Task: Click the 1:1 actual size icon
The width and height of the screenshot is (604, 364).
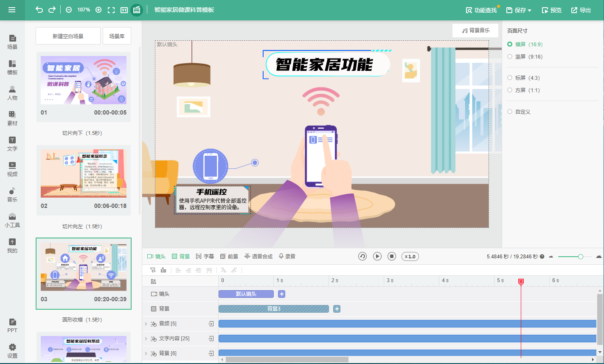Action: tap(124, 10)
